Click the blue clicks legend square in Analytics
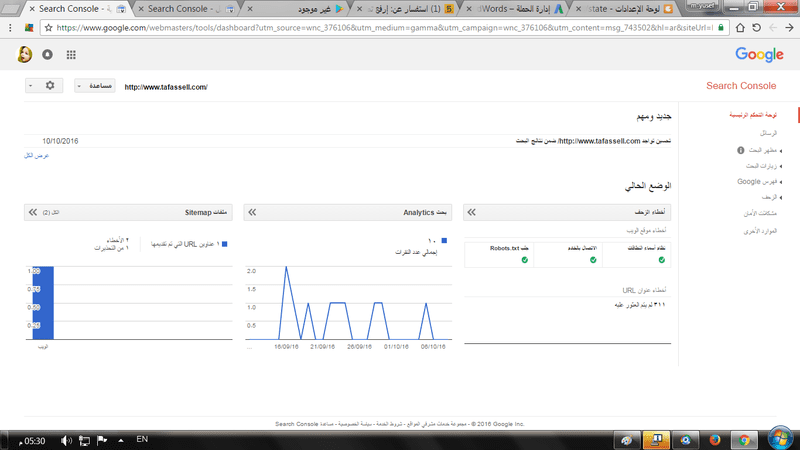Image resolution: width=800 pixels, height=450 pixels. [x=444, y=240]
